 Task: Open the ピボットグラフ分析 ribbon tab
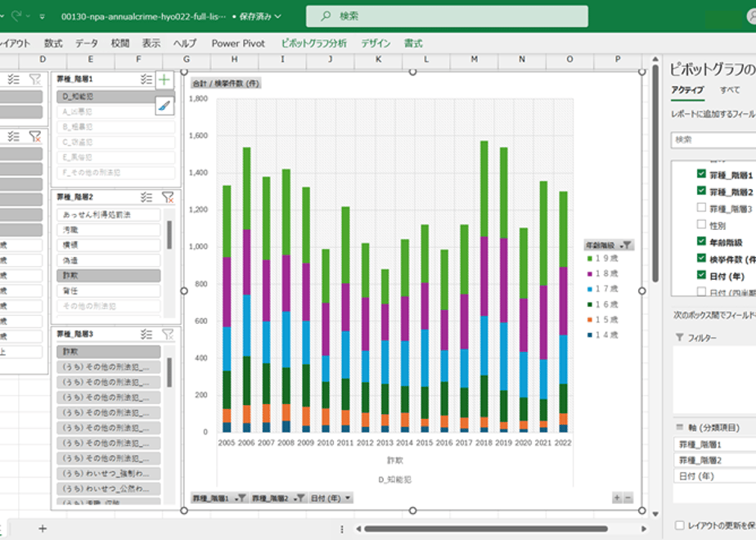pyautogui.click(x=314, y=43)
